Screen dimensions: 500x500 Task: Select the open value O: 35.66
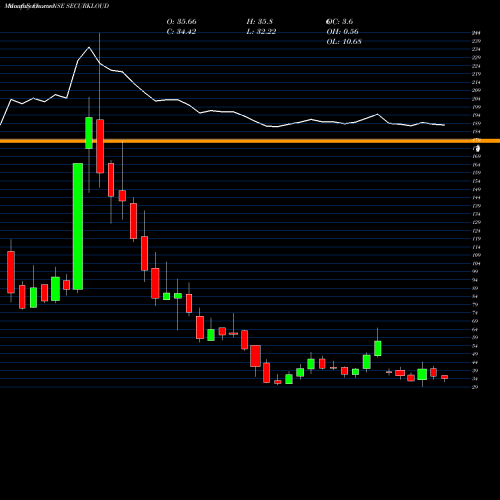click(181, 22)
